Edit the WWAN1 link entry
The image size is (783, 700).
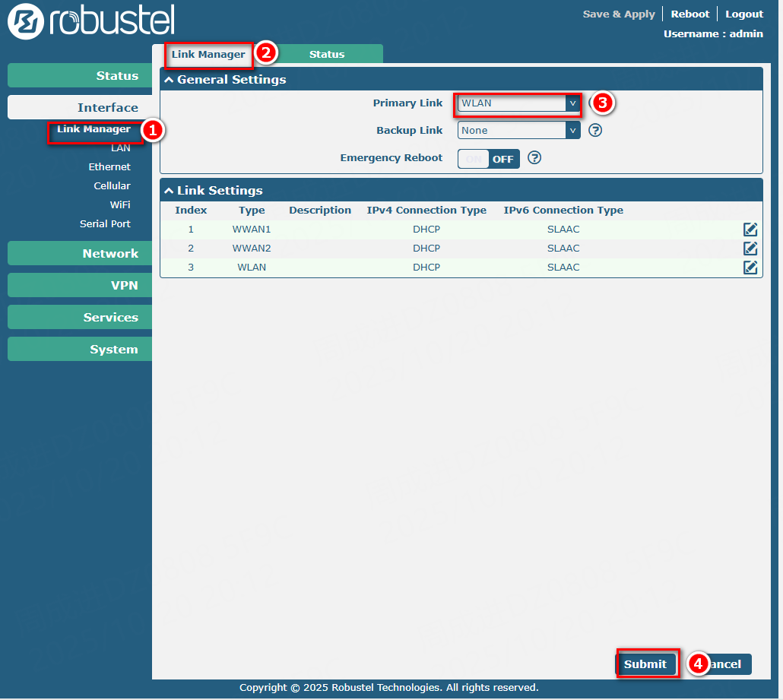click(x=750, y=230)
